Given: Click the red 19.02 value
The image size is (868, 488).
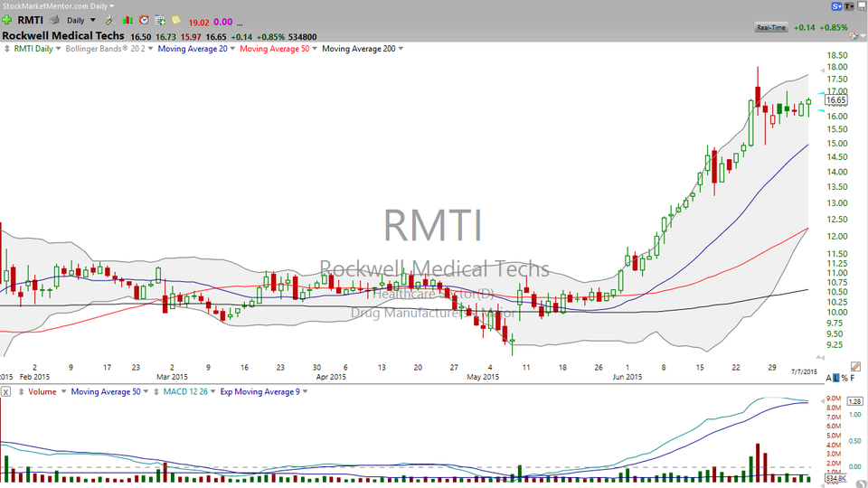Looking at the screenshot, I should click(199, 23).
